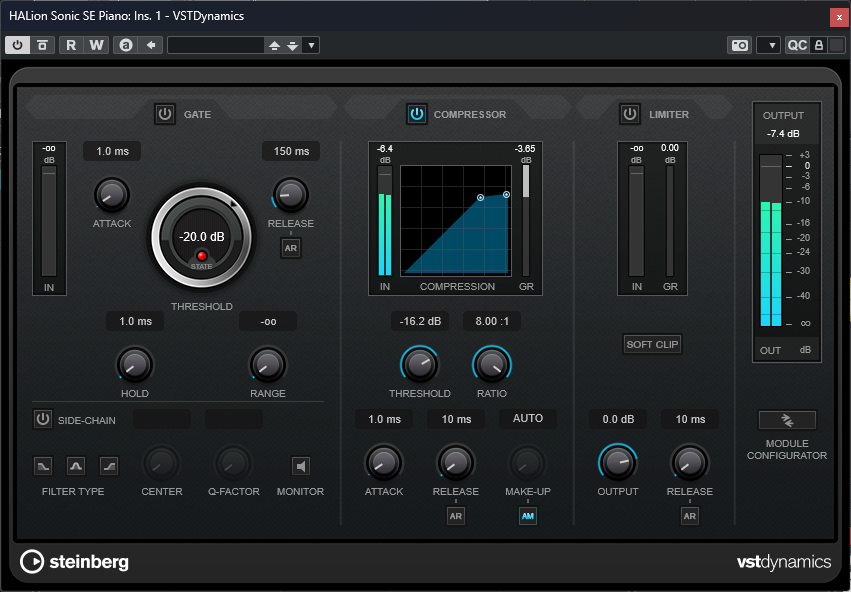This screenshot has height=592, width=851.
Task: Click the SOFT CLIP button
Action: point(652,344)
